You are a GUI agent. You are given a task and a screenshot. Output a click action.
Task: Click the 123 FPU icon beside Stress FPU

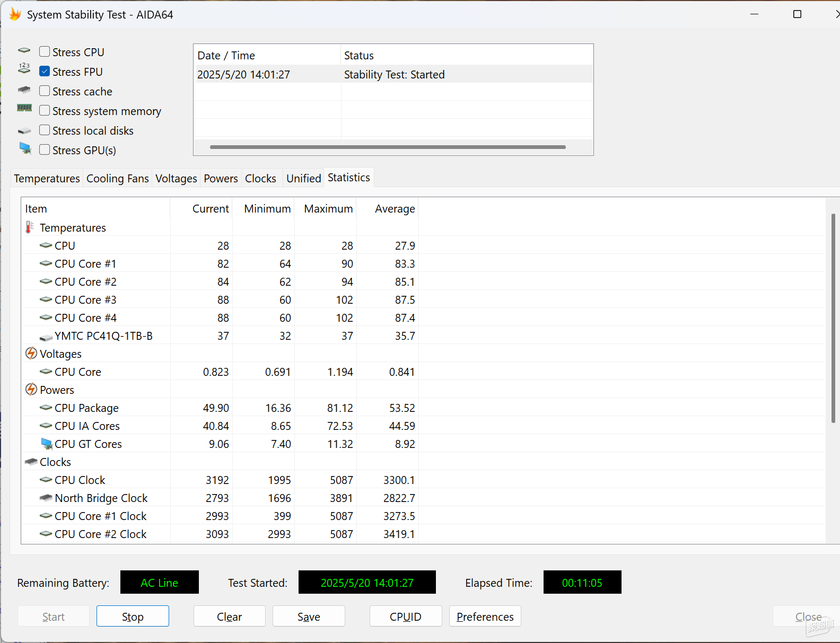point(24,68)
